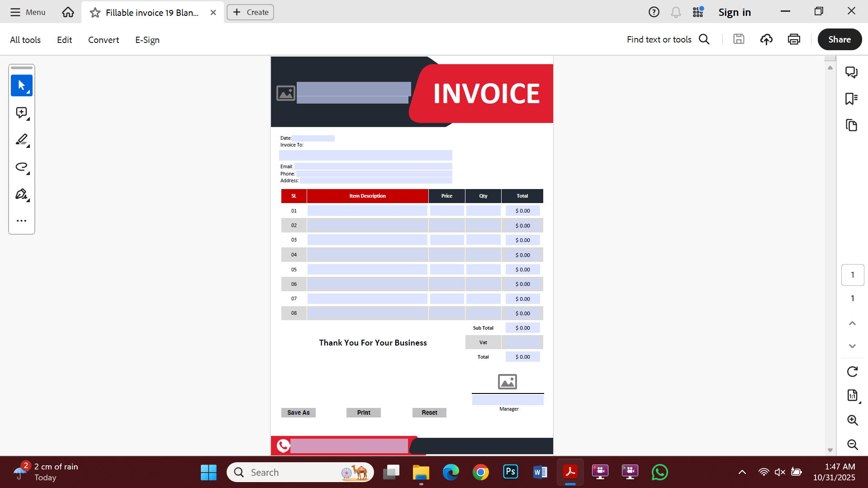The width and height of the screenshot is (868, 488).
Task: Open the E-Sign menu
Action: click(x=147, y=40)
